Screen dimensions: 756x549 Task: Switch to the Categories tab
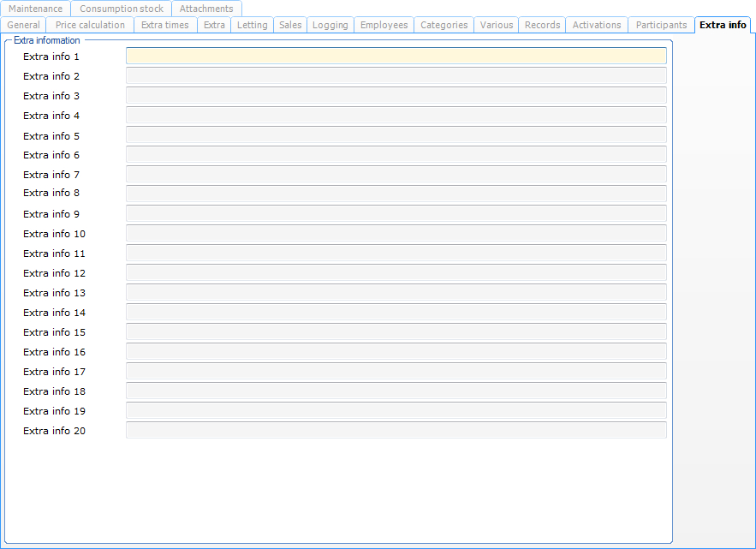coord(444,25)
